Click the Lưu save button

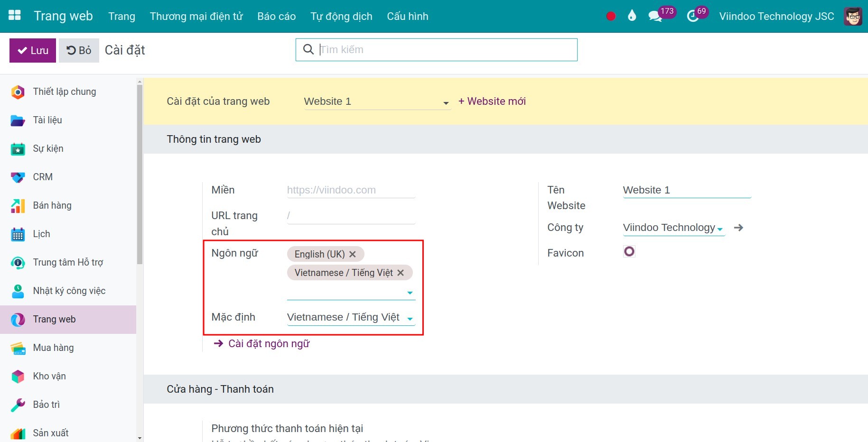[x=33, y=50]
